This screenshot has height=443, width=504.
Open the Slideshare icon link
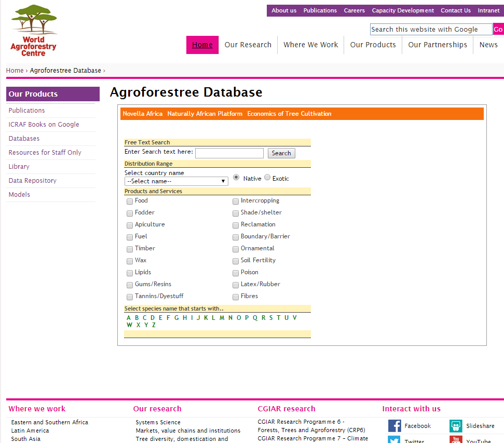coord(456,426)
